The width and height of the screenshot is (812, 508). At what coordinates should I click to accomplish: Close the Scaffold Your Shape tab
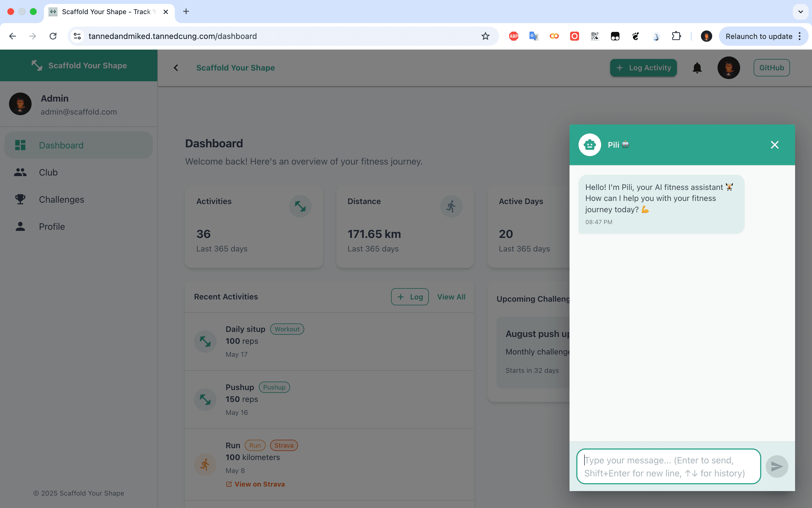pos(166,12)
